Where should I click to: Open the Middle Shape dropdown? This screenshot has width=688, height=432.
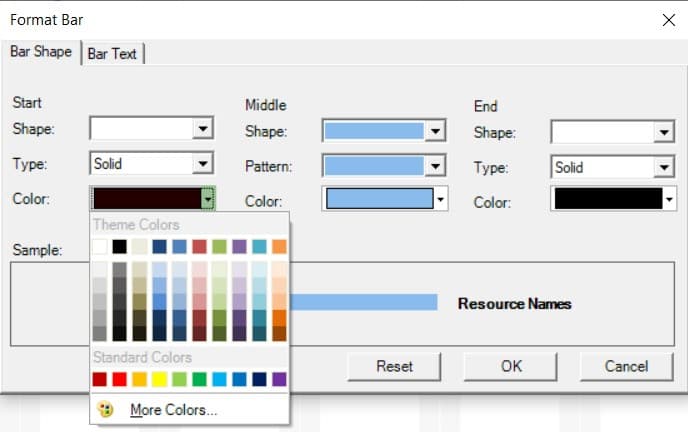435,132
